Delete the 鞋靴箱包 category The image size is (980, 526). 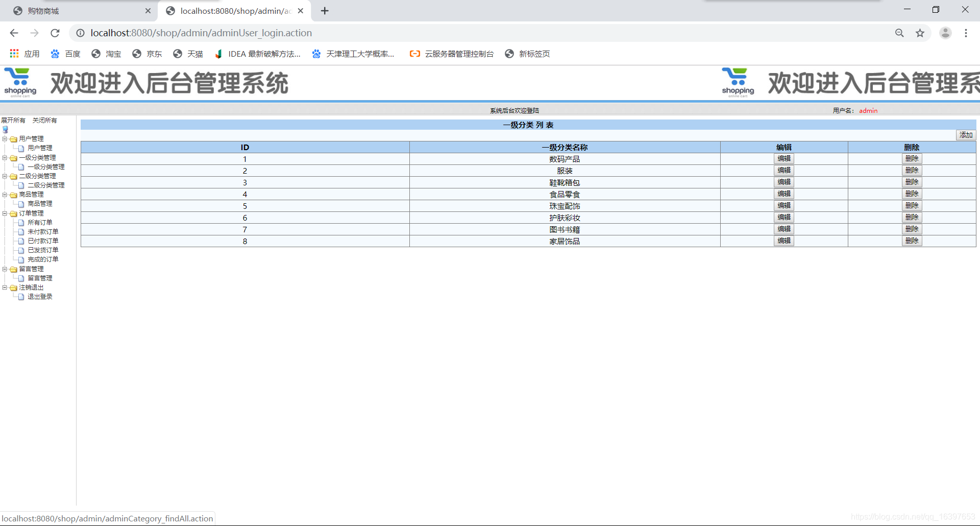[x=912, y=182]
